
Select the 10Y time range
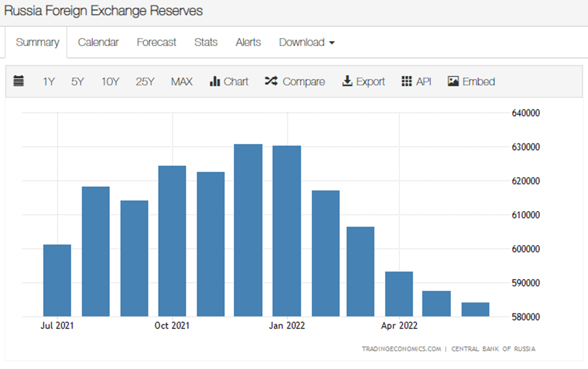[110, 82]
